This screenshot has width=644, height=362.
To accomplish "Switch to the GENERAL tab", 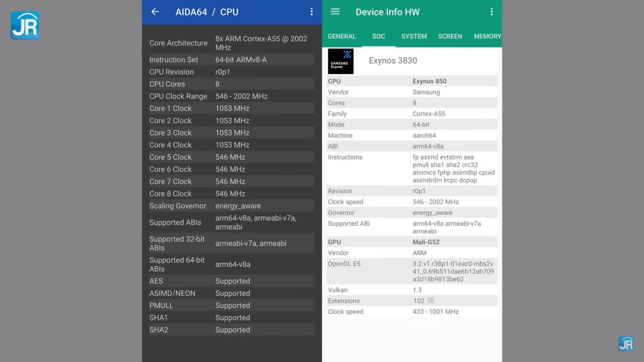I will 342,36.
